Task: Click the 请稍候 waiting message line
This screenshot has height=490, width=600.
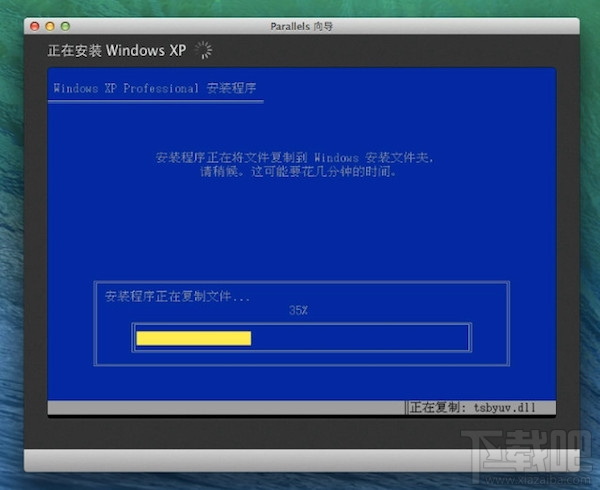Action: click(298, 171)
